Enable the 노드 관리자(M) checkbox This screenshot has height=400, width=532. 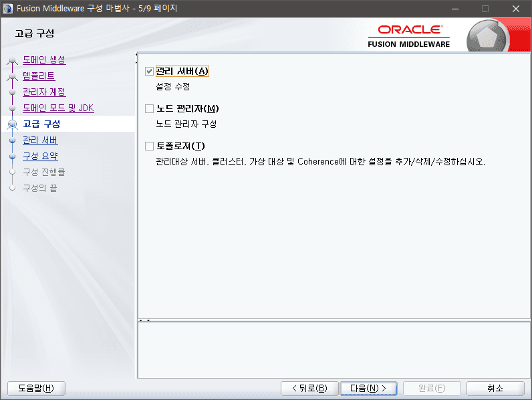click(x=149, y=108)
